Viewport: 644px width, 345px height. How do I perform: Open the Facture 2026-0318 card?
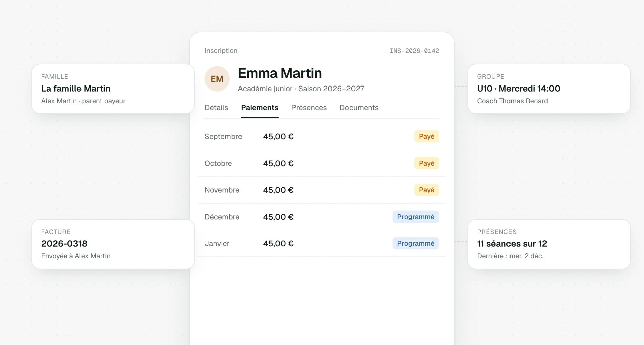point(113,244)
